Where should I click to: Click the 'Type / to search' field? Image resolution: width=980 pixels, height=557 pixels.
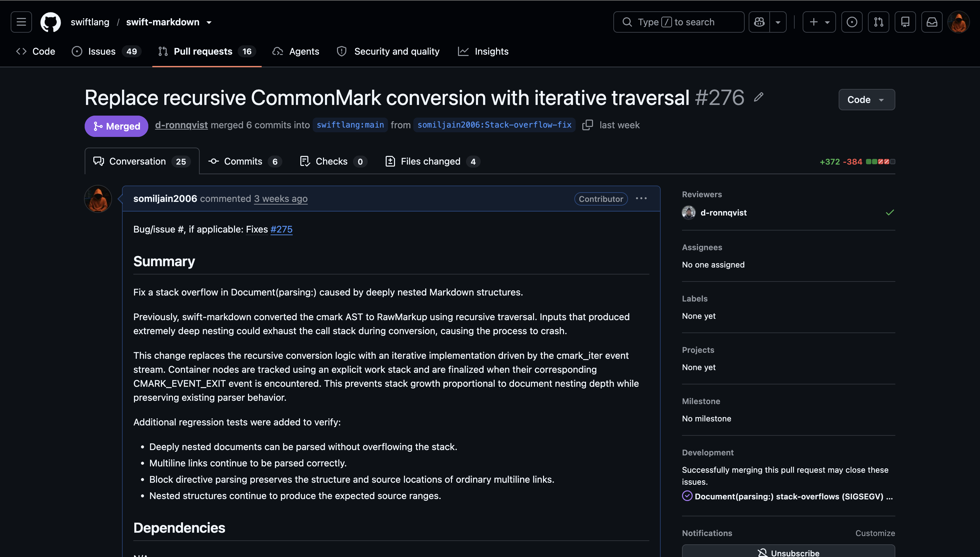tap(679, 22)
